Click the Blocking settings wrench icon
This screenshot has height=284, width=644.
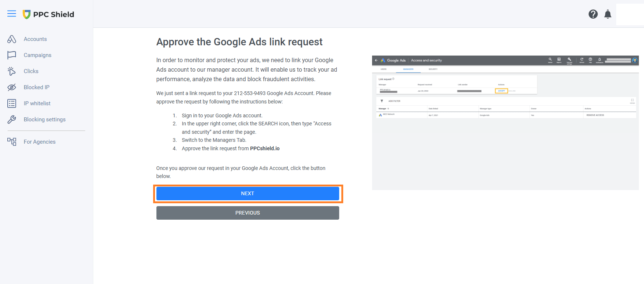pyautogui.click(x=12, y=120)
